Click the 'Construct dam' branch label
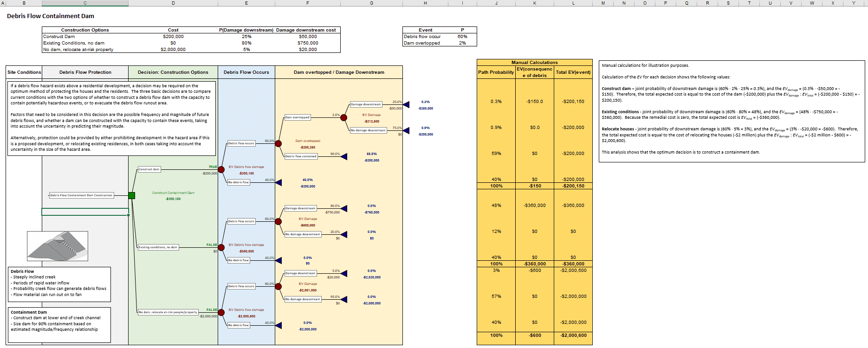The height and width of the screenshot is (348, 868). click(149, 169)
